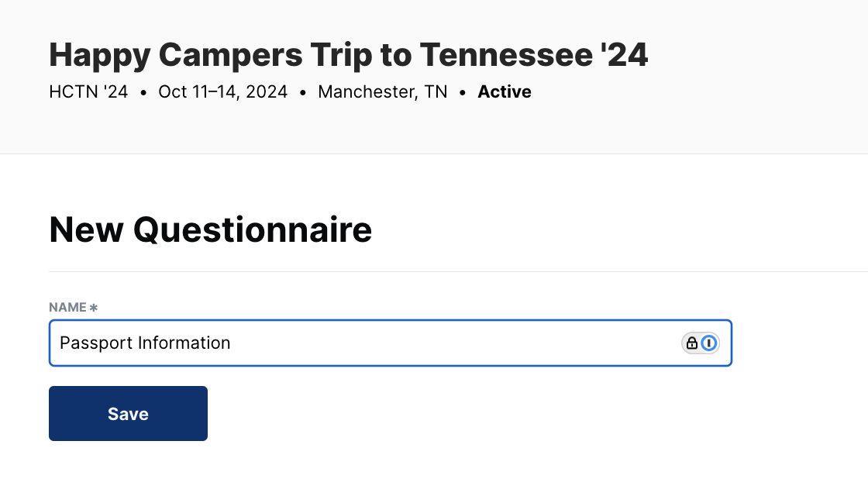This screenshot has width=868, height=479.
Task: Click the HCTN '24 trip code
Action: (88, 92)
